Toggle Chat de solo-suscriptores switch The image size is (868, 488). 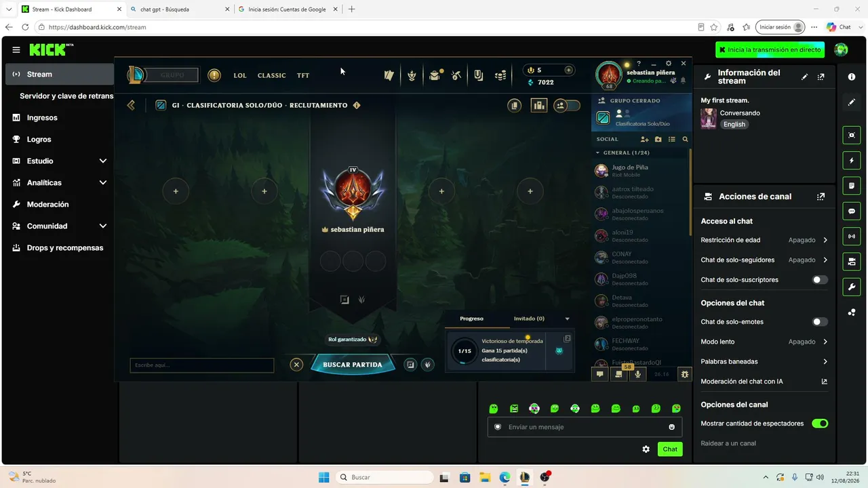[x=820, y=280]
